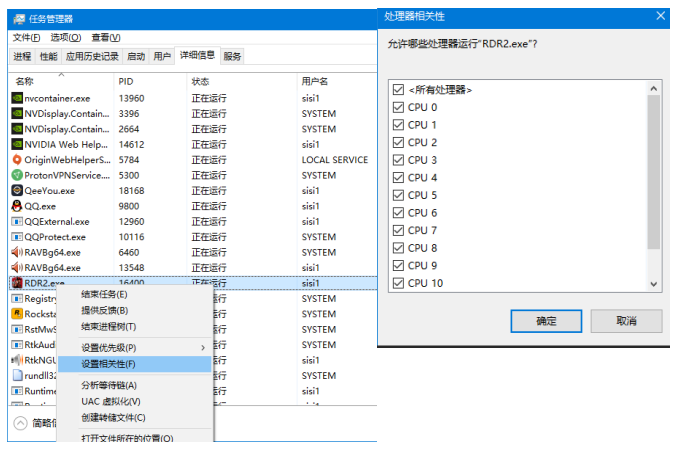Click the nvcontainer.exe process icon
Screen dimensions: 677x451
17,98
